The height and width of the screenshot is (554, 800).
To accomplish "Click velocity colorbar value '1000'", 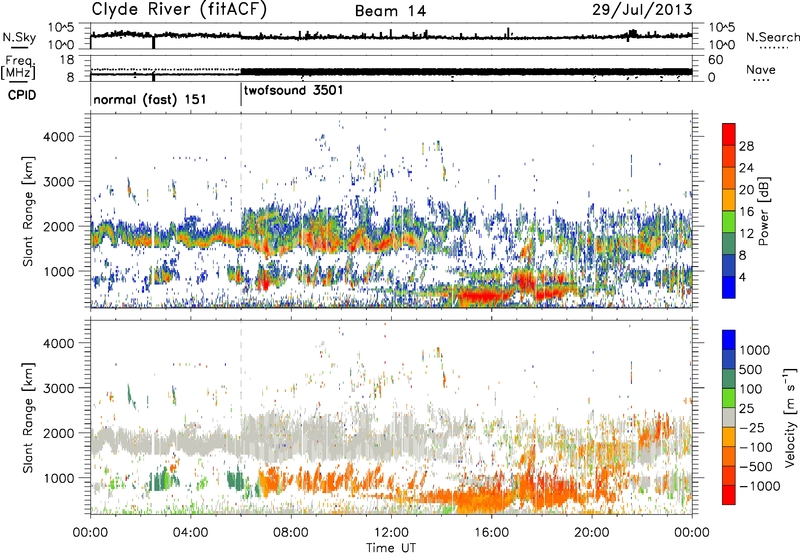I will coord(754,350).
